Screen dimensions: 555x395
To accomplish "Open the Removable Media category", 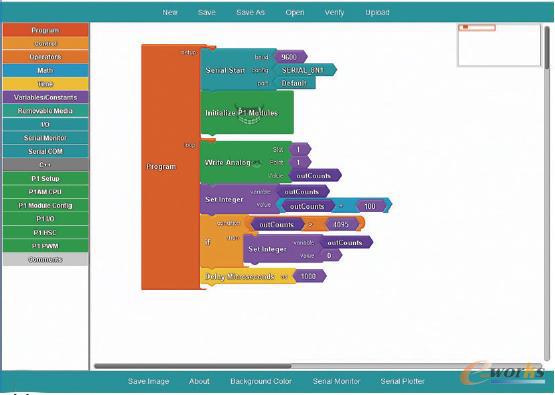I will [x=45, y=111].
